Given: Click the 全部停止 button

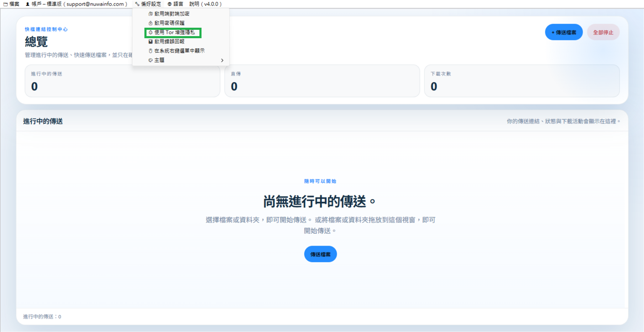Looking at the screenshot, I should click(603, 32).
